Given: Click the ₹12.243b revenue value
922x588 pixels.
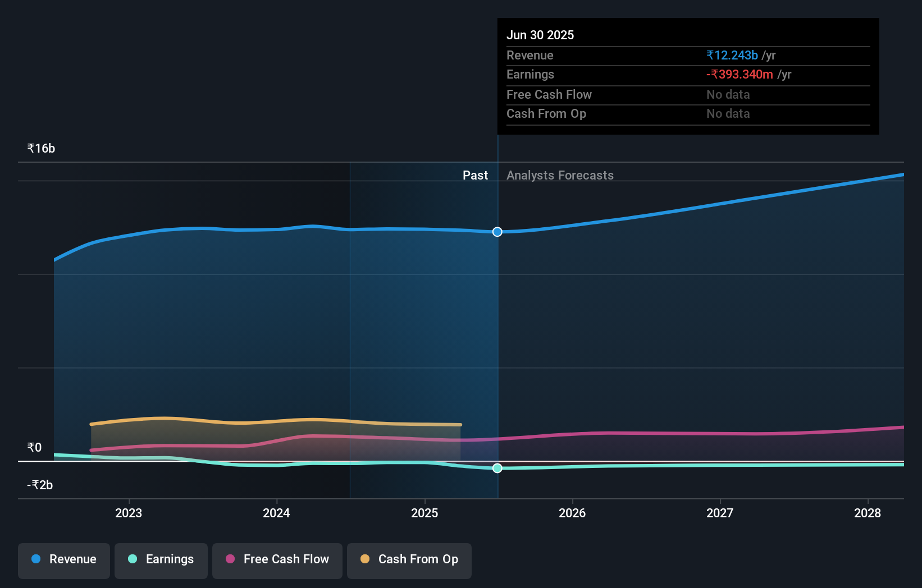Looking at the screenshot, I should [x=732, y=56].
